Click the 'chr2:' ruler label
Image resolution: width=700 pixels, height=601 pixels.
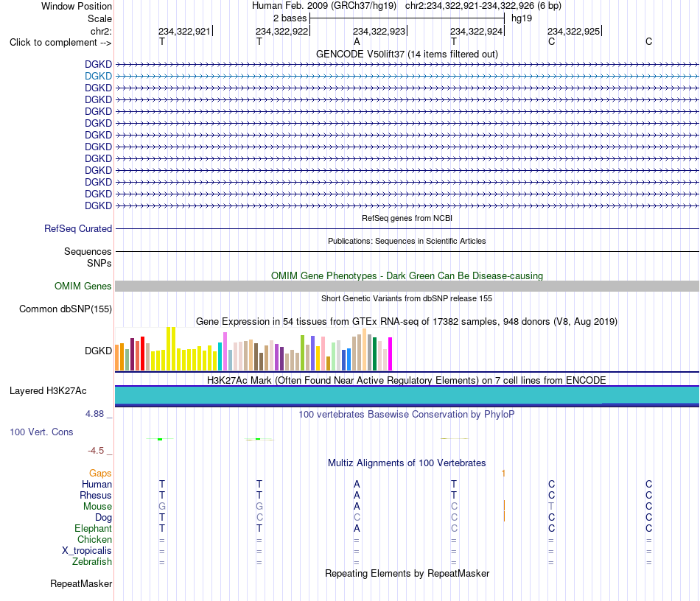coord(101,31)
